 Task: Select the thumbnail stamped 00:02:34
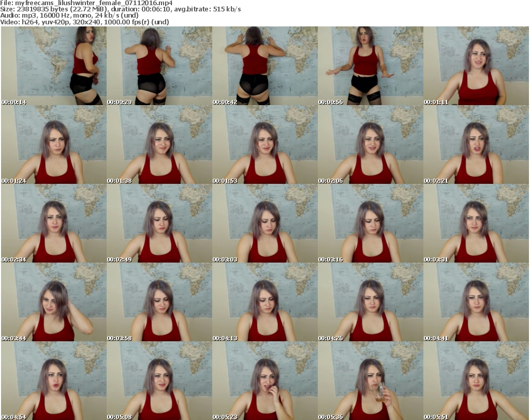tap(54, 223)
